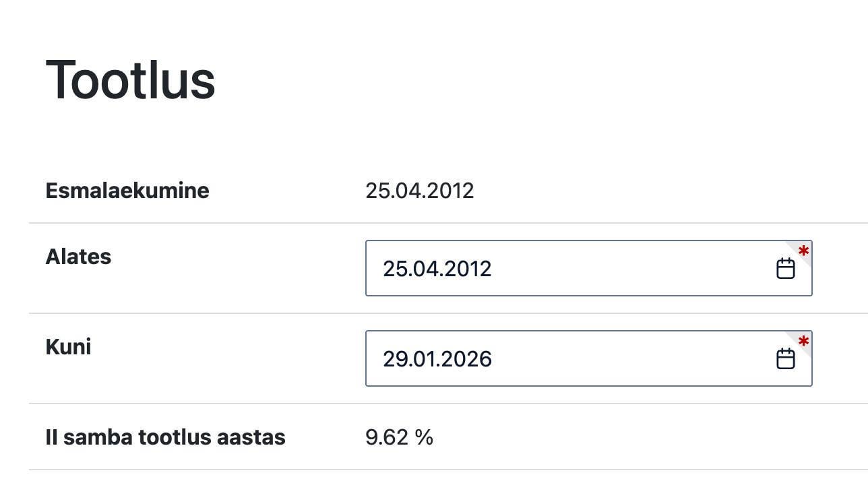Click the red asterisk on Kuni field
The image size is (868, 481).
(x=803, y=342)
